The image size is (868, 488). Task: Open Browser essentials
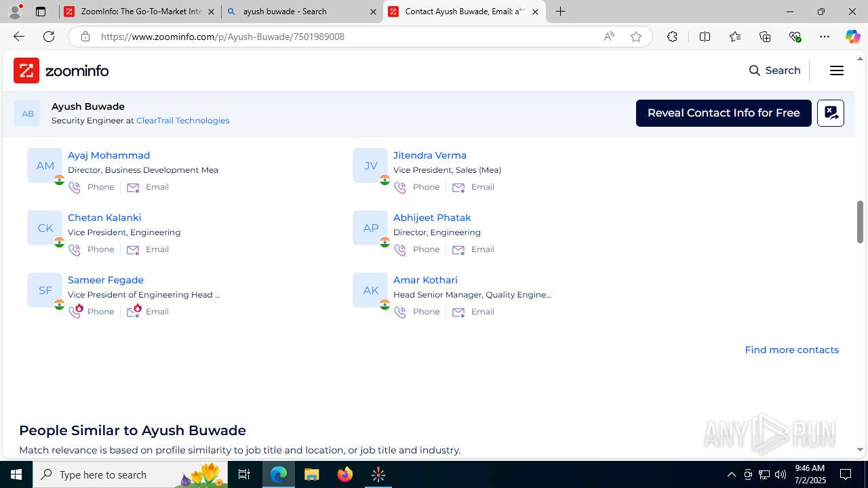(795, 37)
